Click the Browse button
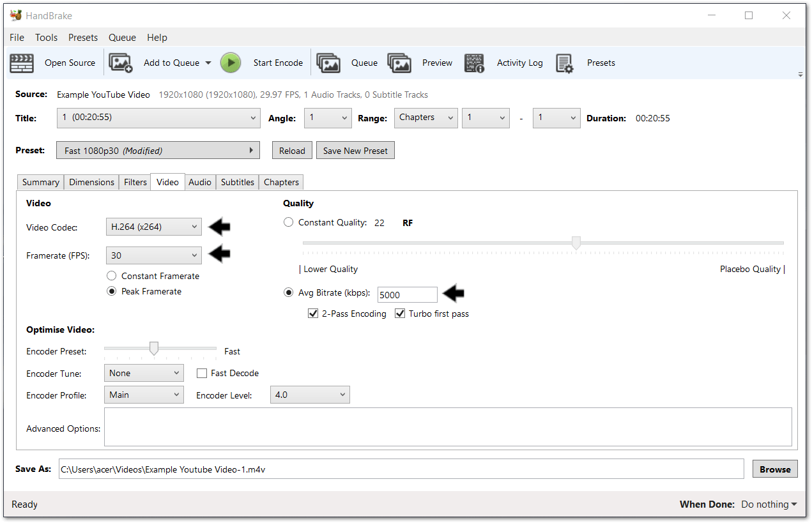 click(775, 469)
